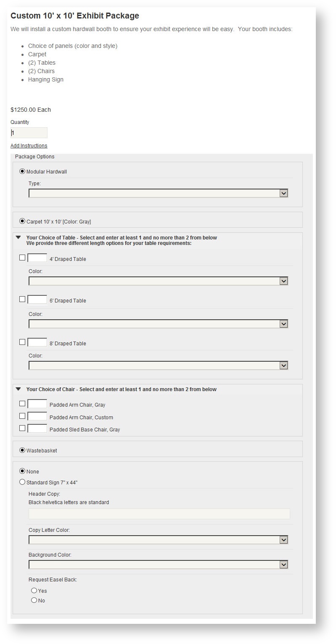336x644 pixels.
Task: Collapse the Your Choice of Table section
Action: 18,237
